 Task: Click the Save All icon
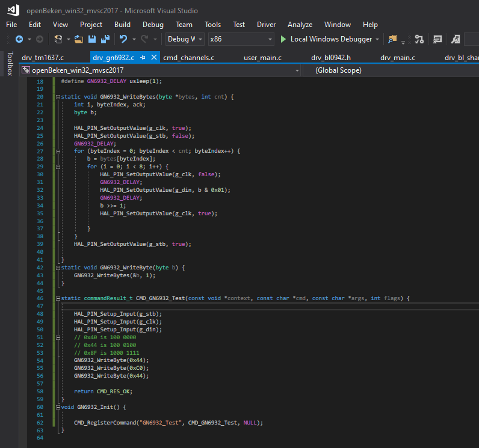[x=105, y=39]
